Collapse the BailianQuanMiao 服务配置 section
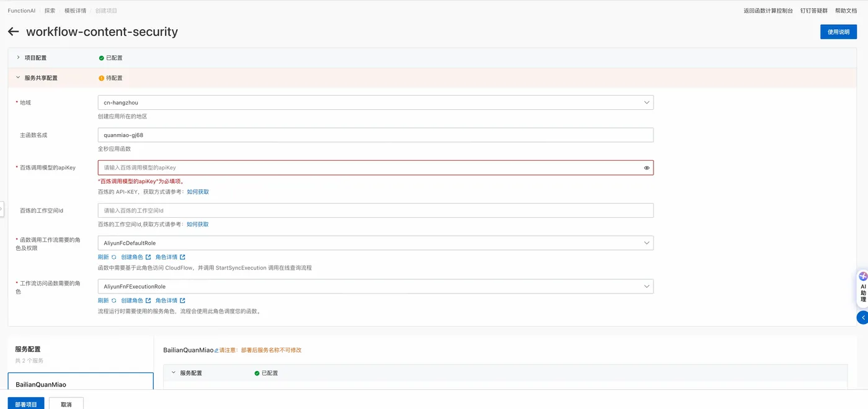The image size is (868, 409). [174, 372]
